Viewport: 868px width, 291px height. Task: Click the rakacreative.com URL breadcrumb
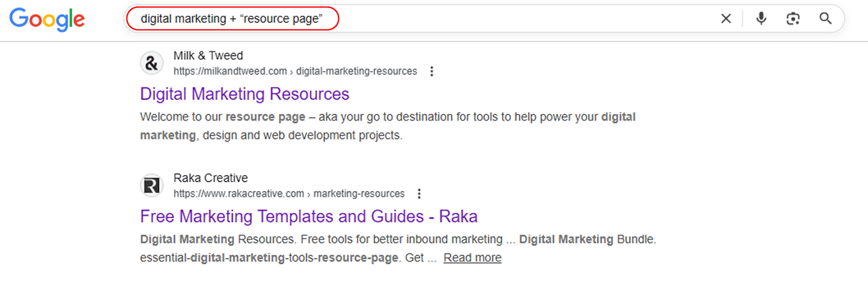pos(289,194)
